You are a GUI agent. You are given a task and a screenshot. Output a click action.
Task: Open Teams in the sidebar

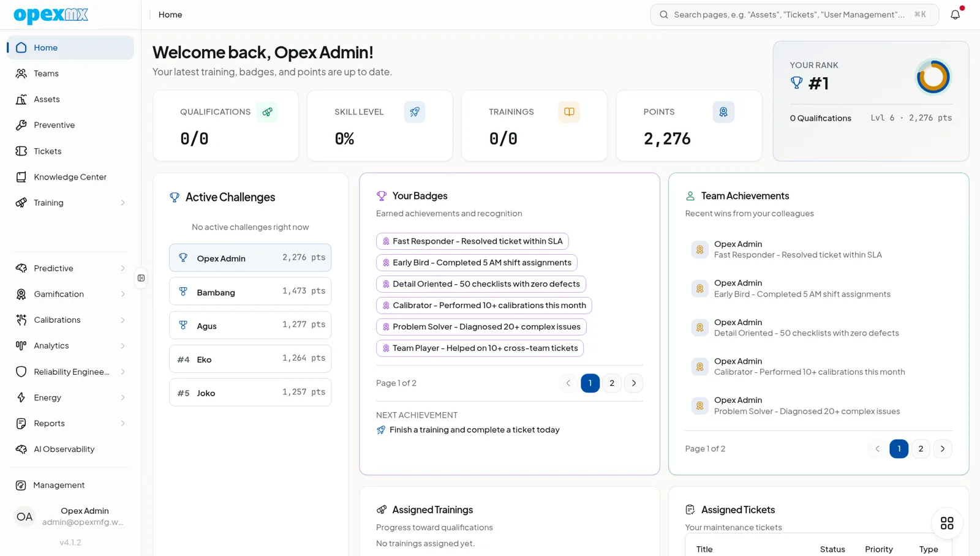tap(70, 73)
